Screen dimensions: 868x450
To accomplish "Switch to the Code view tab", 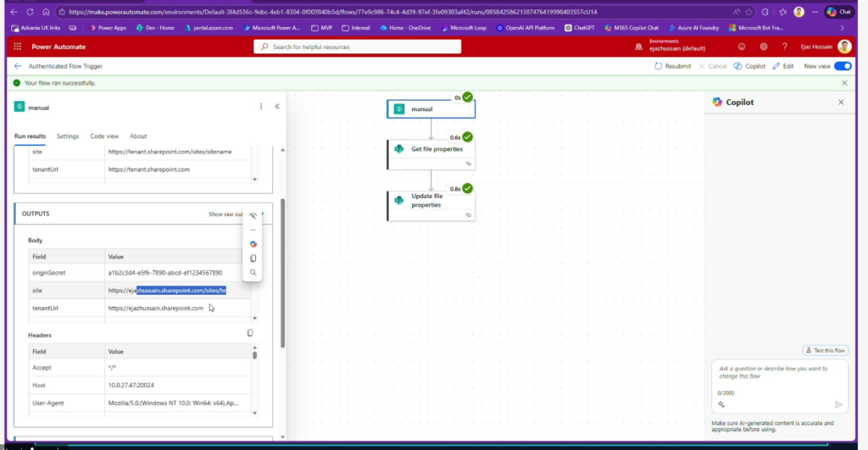I will coord(104,136).
